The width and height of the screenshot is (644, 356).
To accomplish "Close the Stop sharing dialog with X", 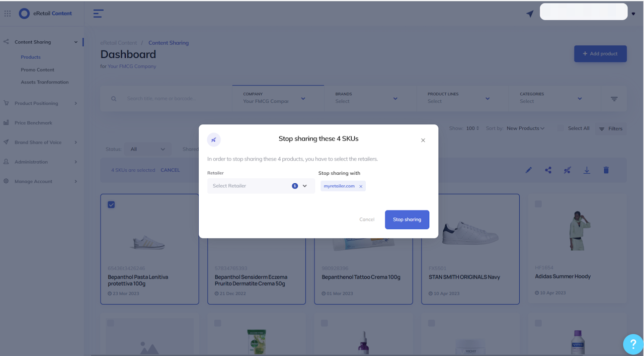I will coord(423,140).
